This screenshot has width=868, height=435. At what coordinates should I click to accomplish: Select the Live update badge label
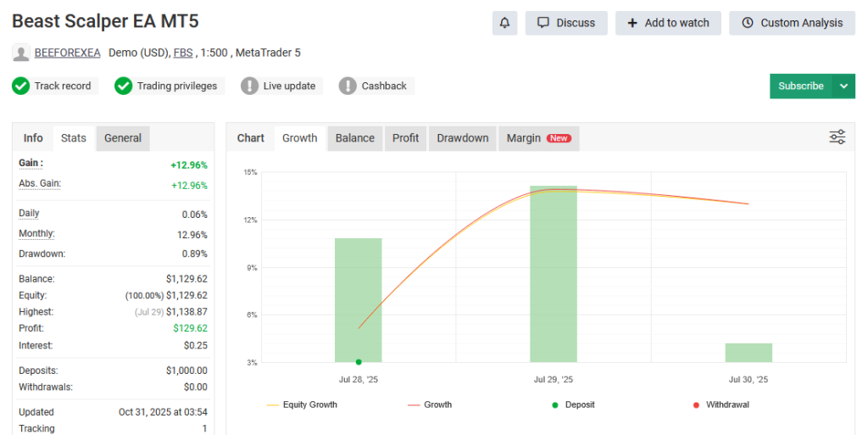click(x=290, y=86)
